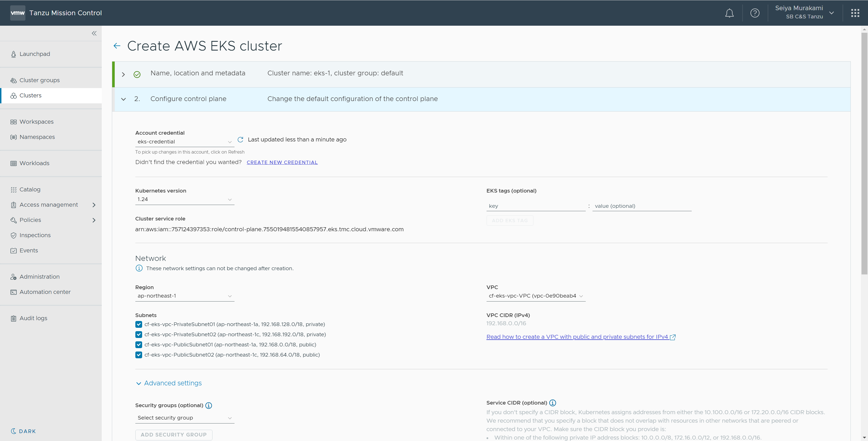Image resolution: width=868 pixels, height=441 pixels.
Task: Collapse the sidebar with double-chevron icon
Action: pos(94,33)
